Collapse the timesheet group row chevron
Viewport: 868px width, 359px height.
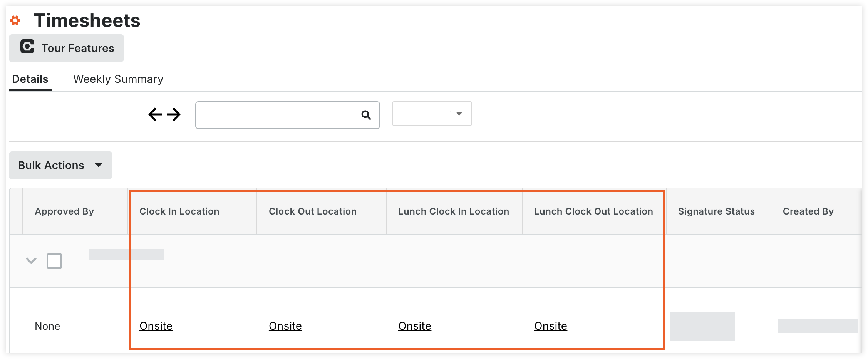click(31, 261)
